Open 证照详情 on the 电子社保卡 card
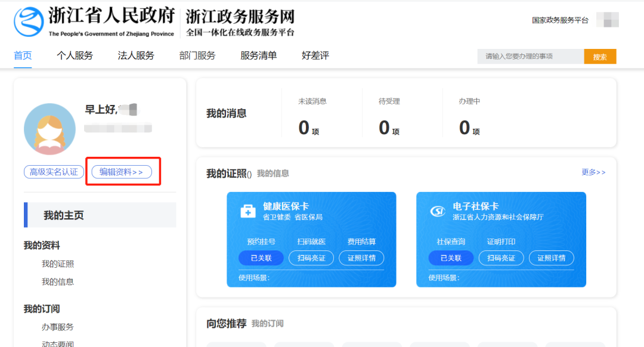 point(551,258)
